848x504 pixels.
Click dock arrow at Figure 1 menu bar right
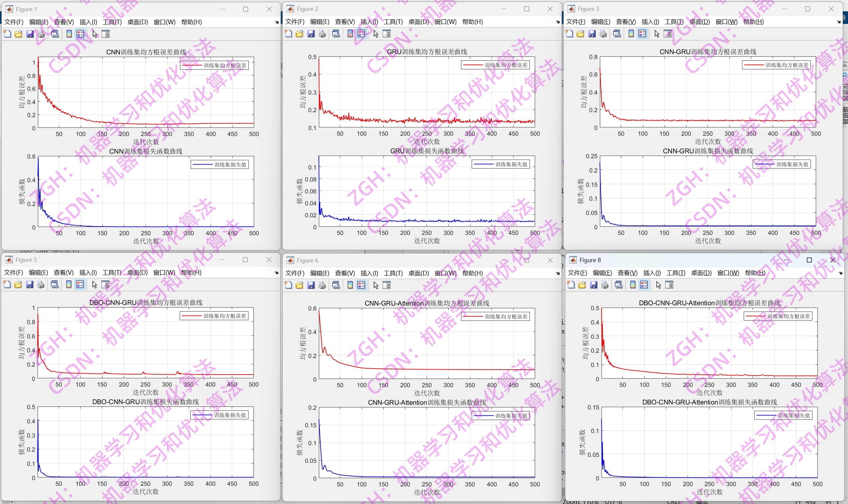pyautogui.click(x=277, y=23)
